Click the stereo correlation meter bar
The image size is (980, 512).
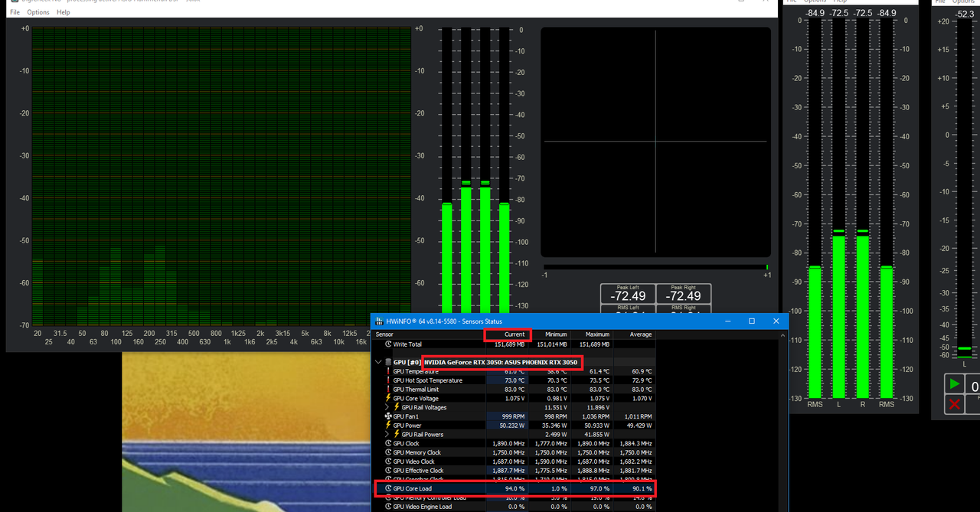tap(655, 267)
